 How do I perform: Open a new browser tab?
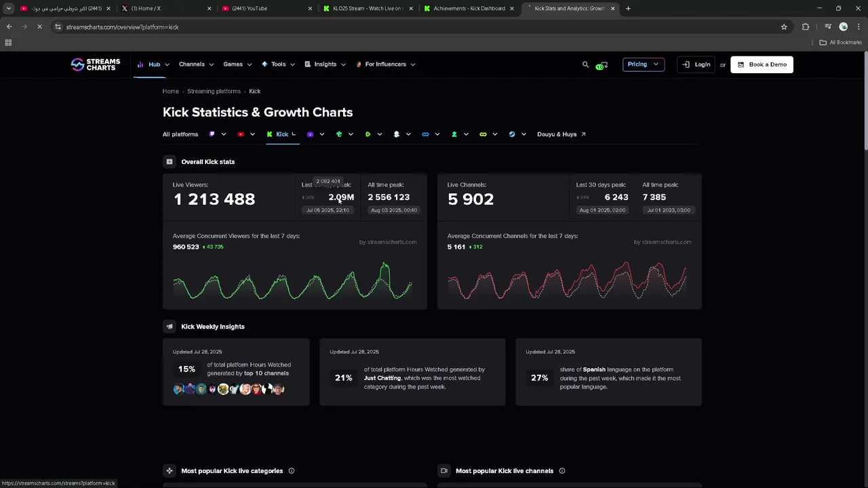pyautogui.click(x=628, y=9)
